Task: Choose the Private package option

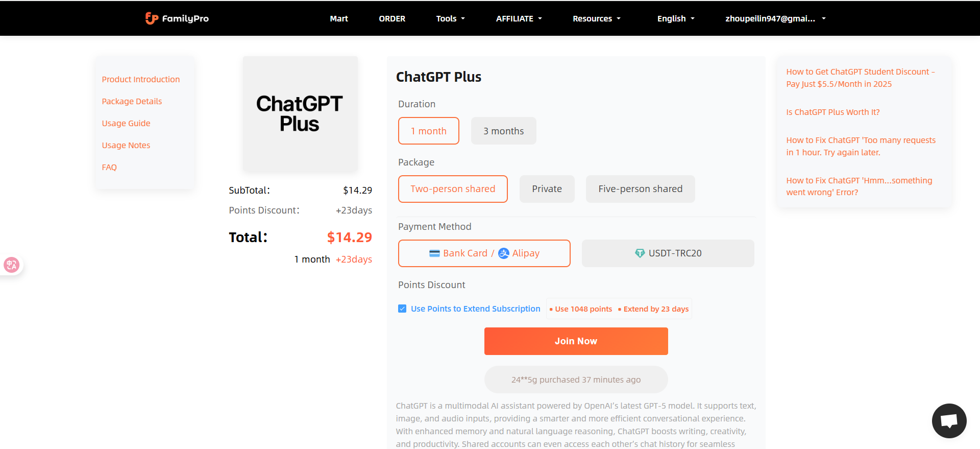Action: (x=547, y=189)
